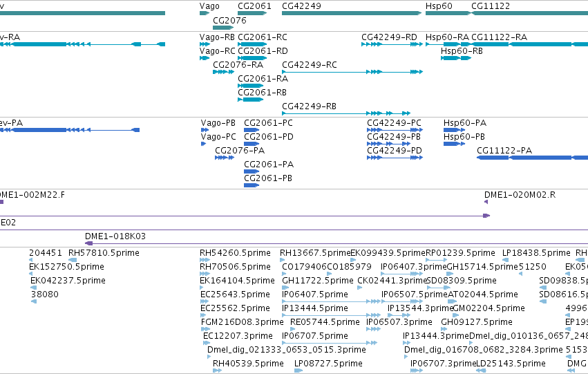The image size is (588, 374).
Task: Click BAC end DME1-020M02.R
Action: coord(520,195)
